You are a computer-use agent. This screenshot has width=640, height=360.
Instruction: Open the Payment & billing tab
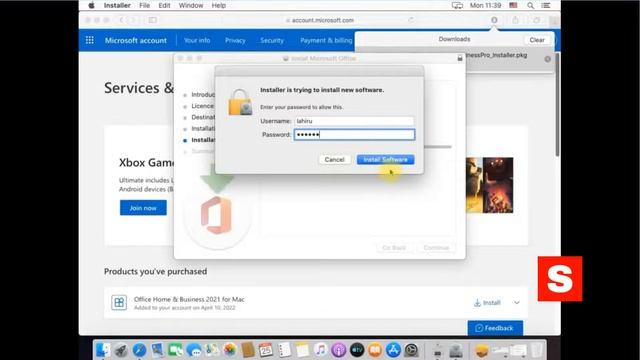coord(326,40)
